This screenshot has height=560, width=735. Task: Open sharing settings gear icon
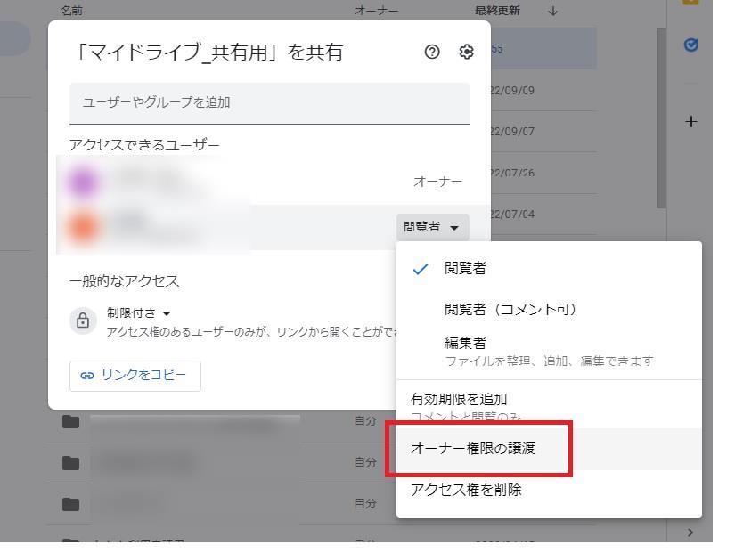coord(466,53)
